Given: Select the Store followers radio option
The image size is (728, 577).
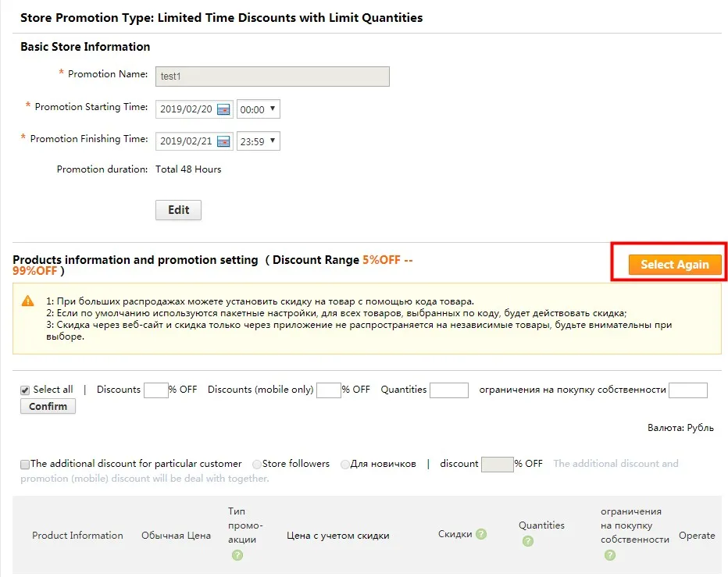Looking at the screenshot, I should pos(257,465).
